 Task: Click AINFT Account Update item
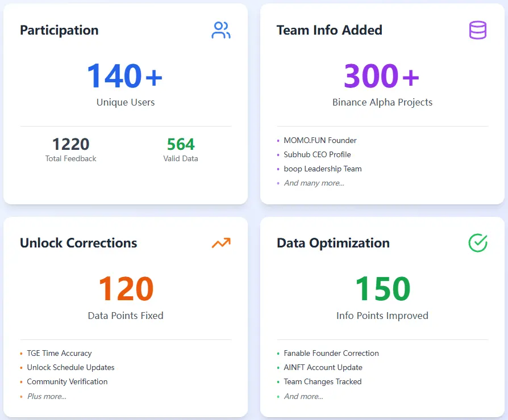(323, 367)
